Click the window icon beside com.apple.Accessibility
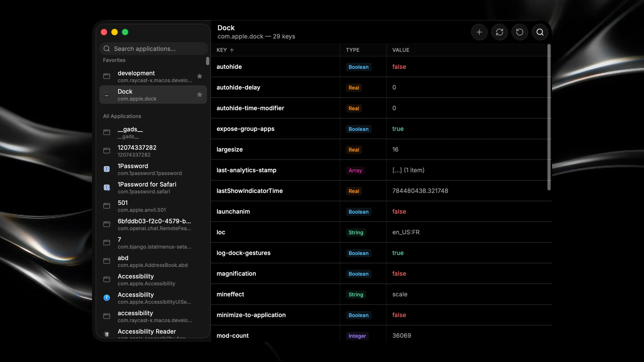This screenshot has height=362, width=644. coord(107,279)
